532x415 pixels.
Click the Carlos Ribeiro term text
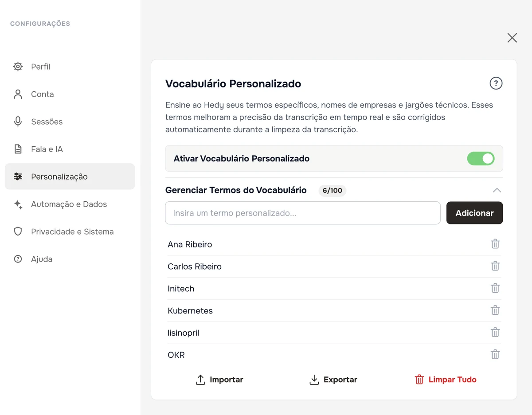(195, 266)
